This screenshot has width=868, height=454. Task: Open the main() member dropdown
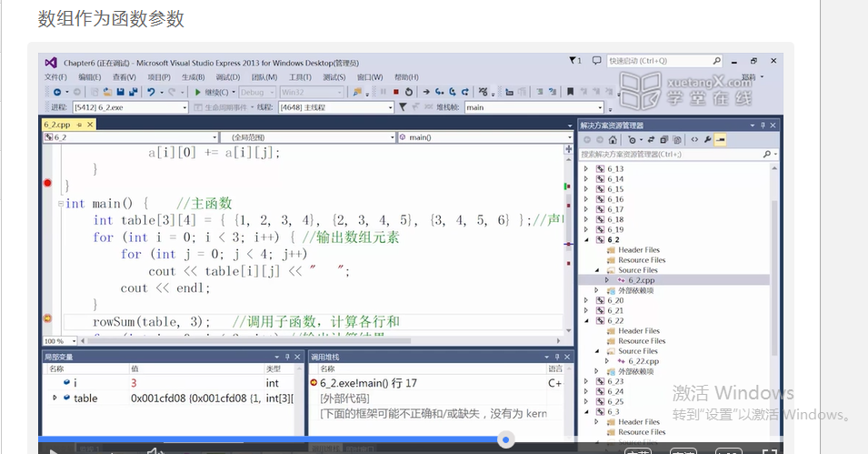click(485, 136)
